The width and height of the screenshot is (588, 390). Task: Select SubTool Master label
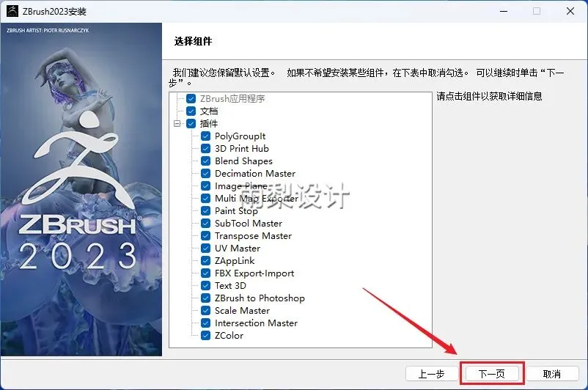tap(249, 223)
